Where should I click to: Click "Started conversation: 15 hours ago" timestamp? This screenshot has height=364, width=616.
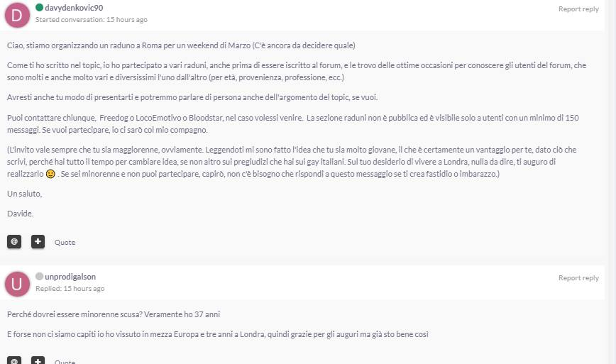tap(92, 20)
